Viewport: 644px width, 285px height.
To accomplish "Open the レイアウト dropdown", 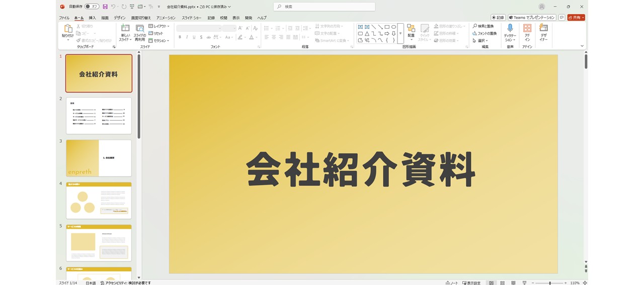I will click(159, 26).
